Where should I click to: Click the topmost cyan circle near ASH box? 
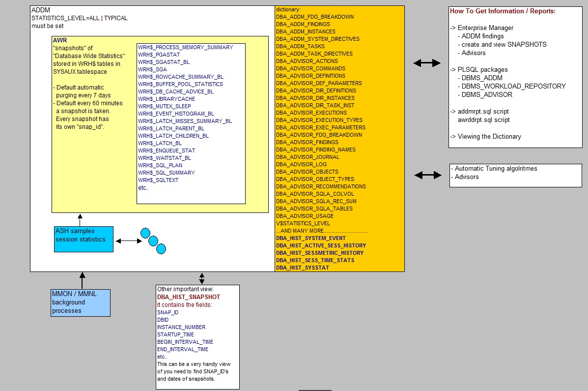point(145,233)
